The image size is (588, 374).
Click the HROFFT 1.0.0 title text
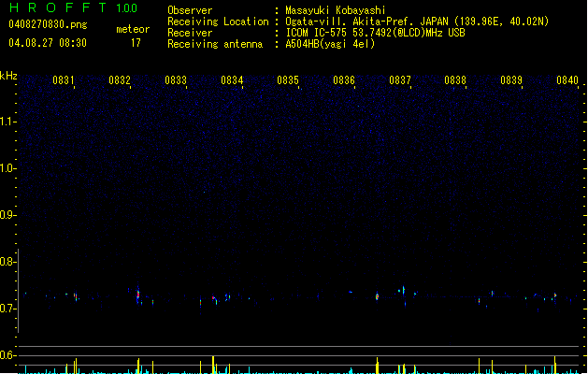[x=74, y=7]
